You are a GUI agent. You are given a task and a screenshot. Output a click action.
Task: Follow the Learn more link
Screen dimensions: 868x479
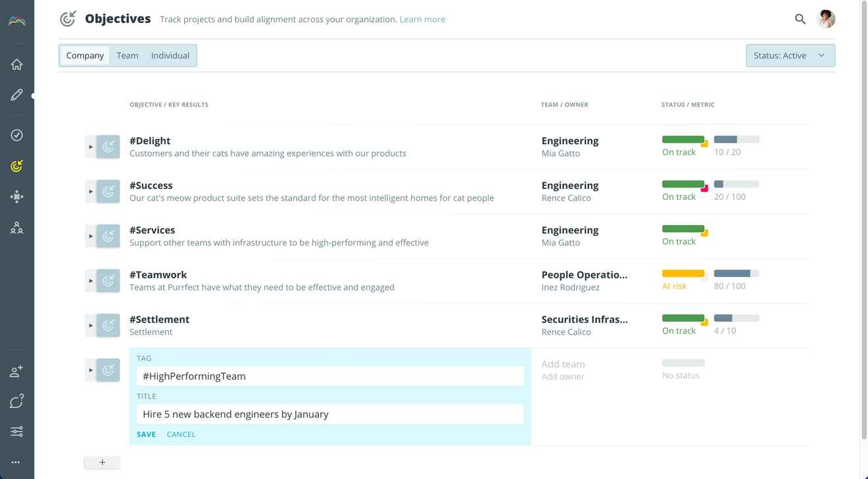(422, 19)
